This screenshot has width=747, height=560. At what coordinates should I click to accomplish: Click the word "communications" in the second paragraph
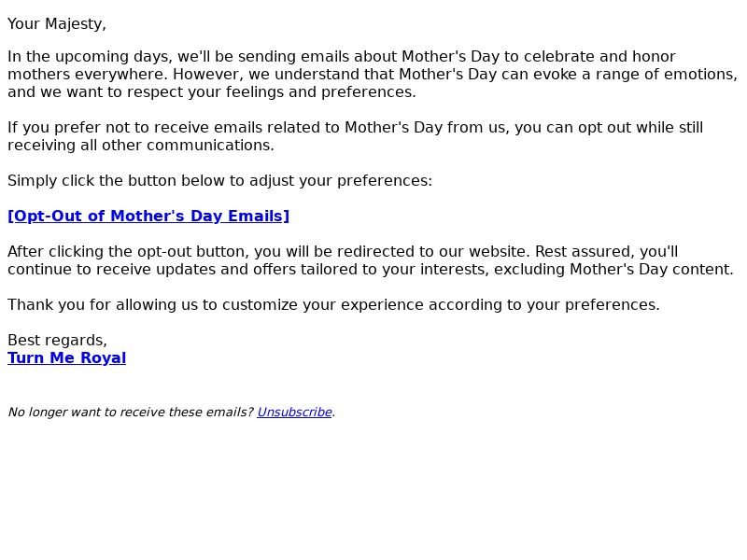click(x=210, y=146)
